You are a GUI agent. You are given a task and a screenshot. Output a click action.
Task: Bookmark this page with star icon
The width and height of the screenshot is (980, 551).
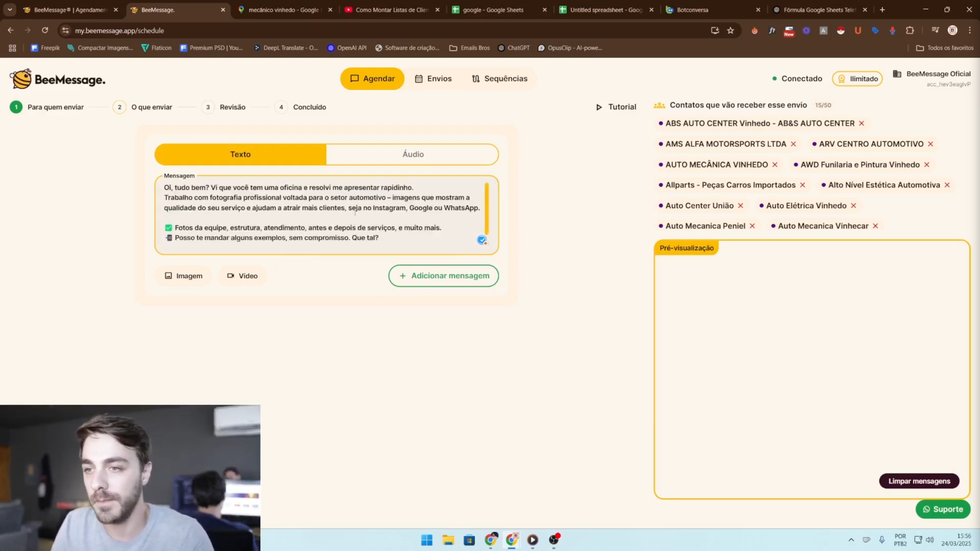(731, 30)
